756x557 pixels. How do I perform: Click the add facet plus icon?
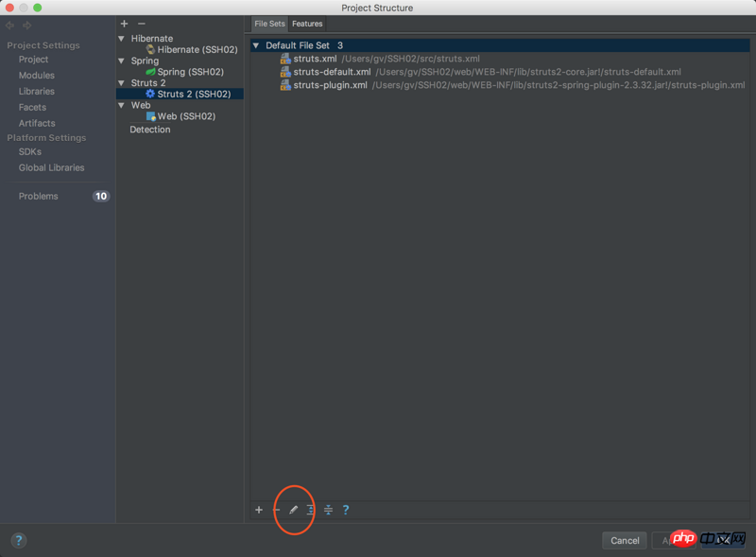tap(124, 24)
